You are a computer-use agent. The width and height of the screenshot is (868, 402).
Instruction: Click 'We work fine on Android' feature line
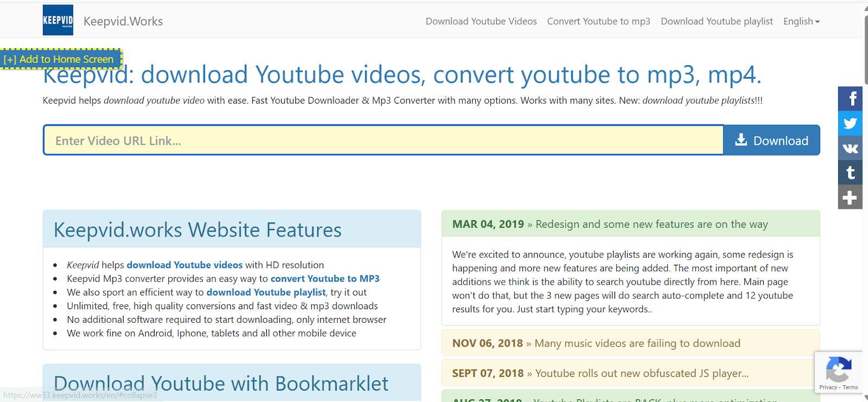click(212, 333)
